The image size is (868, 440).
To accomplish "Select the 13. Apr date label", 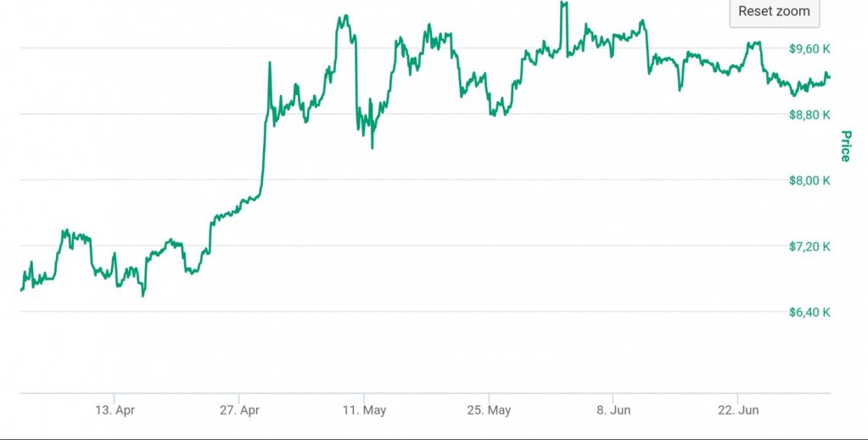I will point(115,410).
